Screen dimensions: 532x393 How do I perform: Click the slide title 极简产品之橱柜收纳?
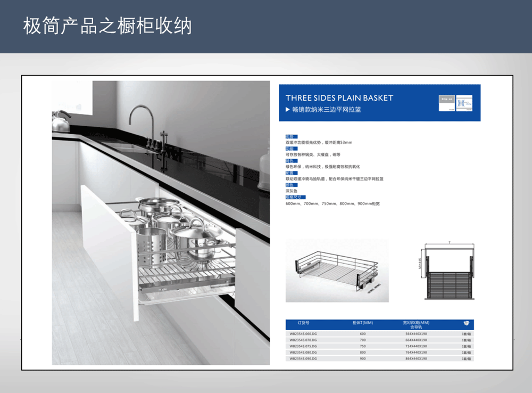(107, 26)
